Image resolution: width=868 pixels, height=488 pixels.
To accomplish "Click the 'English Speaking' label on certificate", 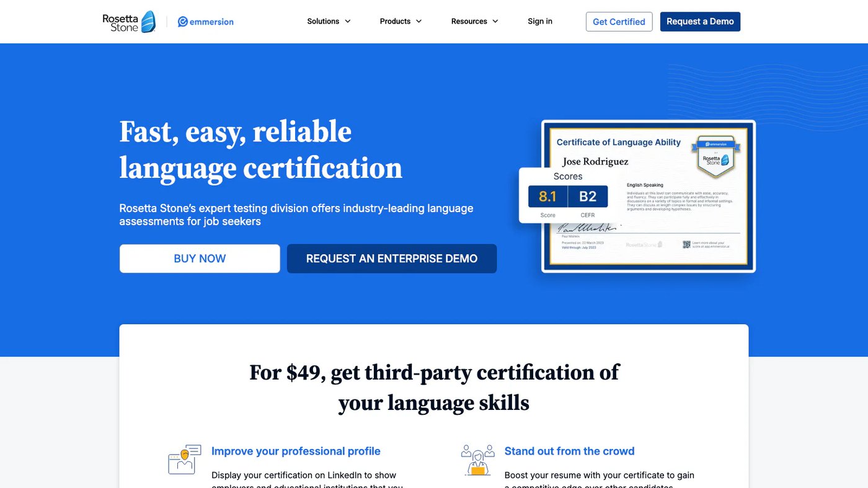I will [x=645, y=185].
